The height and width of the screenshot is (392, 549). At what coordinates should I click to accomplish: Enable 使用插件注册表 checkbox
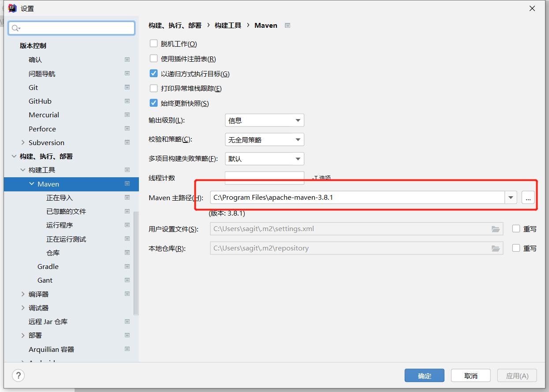click(x=153, y=59)
